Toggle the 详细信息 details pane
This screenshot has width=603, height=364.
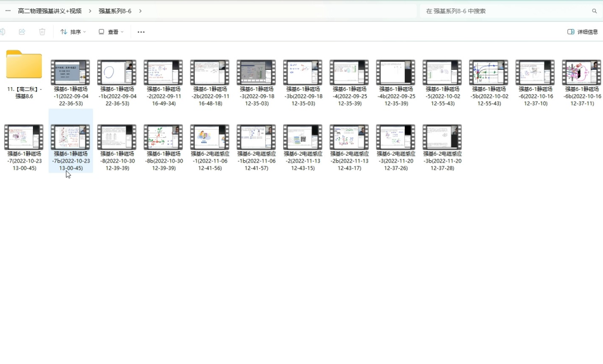(x=582, y=32)
